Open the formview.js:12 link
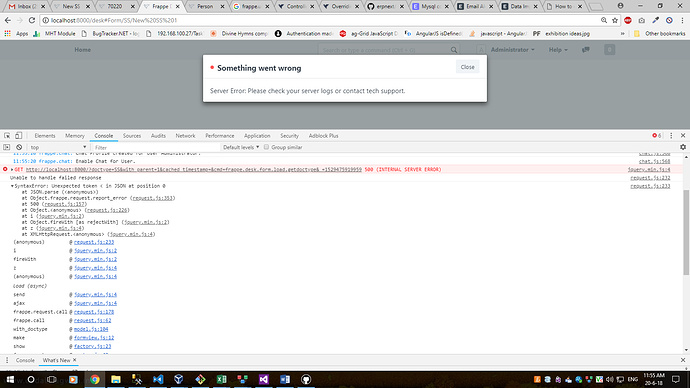Screen dimensions: 690x388 (x=94, y=338)
